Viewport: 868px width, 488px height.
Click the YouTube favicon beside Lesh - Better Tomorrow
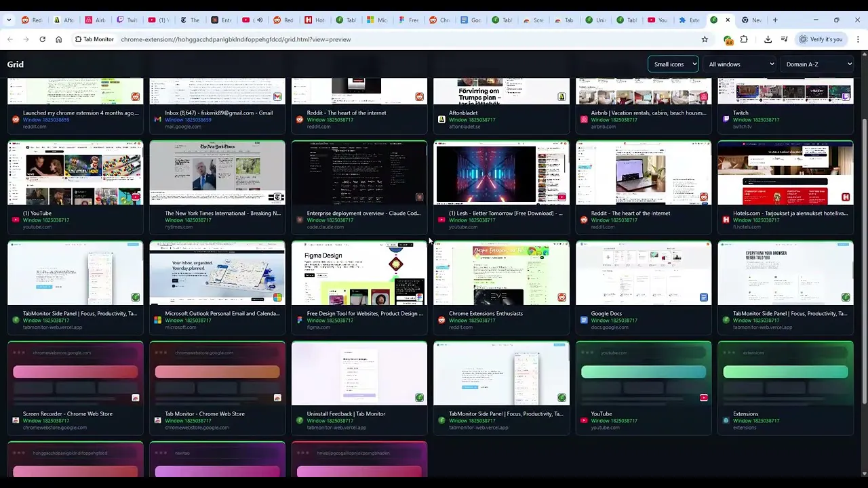pyautogui.click(x=441, y=220)
